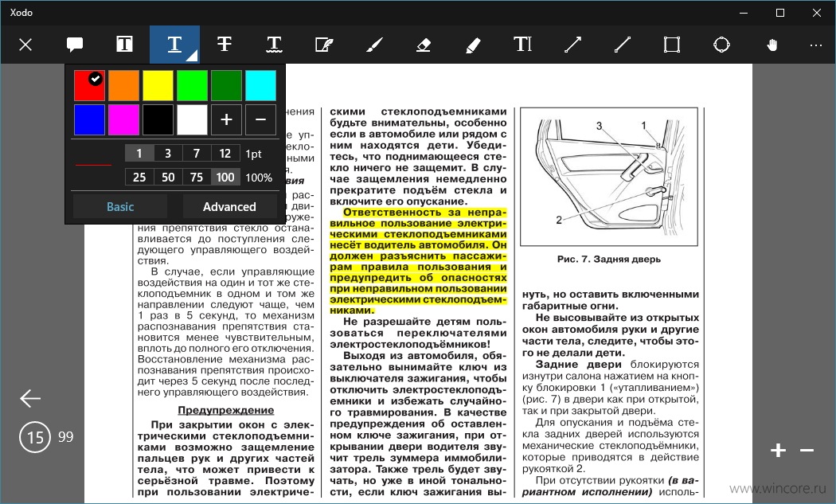Maximize the Xodo window
Screen dimensions: 836x504
point(780,13)
